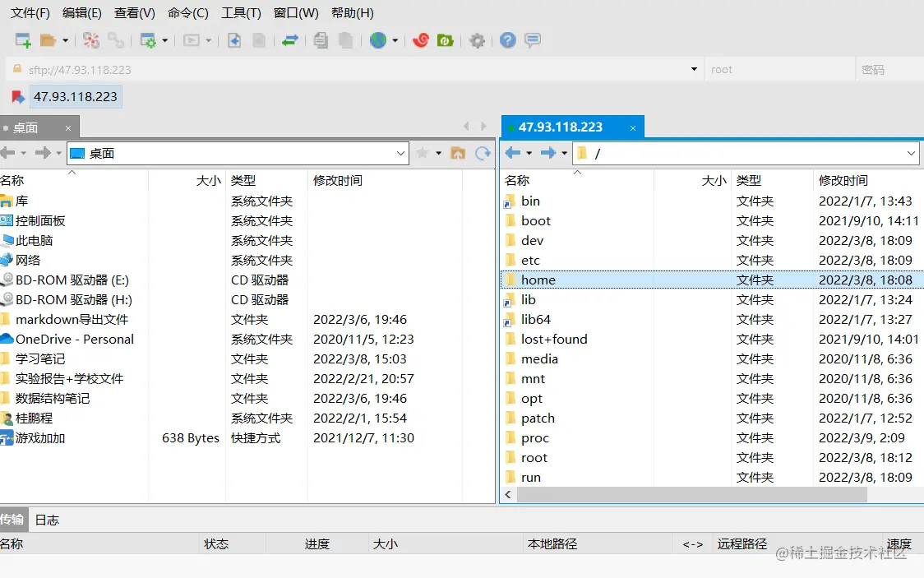This screenshot has width=924, height=578.
Task: Expand the properties icon dropdown arrow
Action: [x=165, y=40]
